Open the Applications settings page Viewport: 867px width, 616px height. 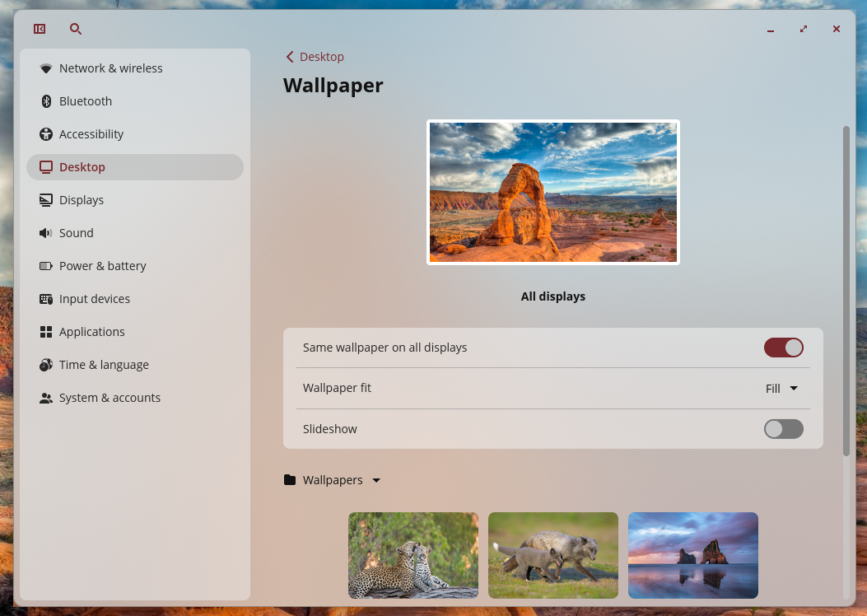92,332
